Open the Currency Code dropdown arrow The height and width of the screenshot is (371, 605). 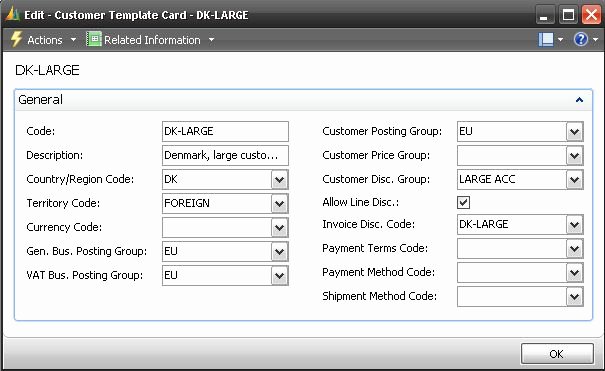click(279, 228)
